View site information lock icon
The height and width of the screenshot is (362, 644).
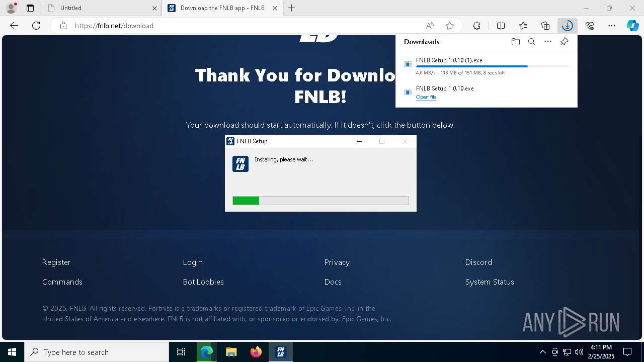pos(63,26)
